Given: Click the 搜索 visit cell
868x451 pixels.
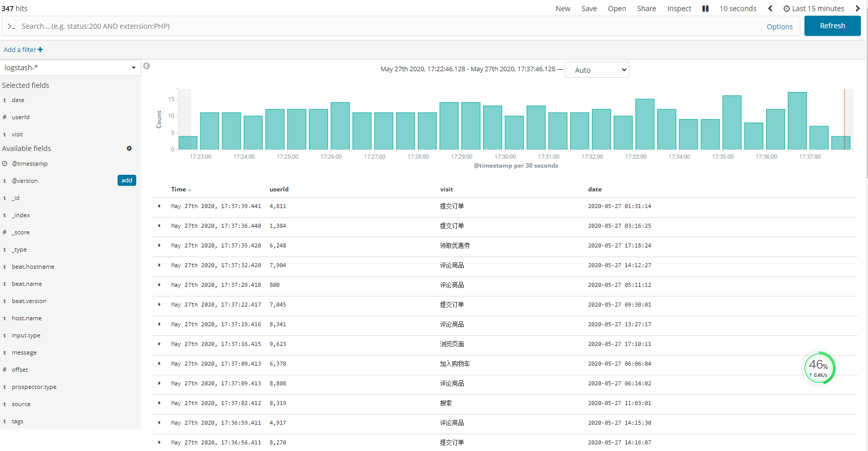Looking at the screenshot, I should pos(446,403).
